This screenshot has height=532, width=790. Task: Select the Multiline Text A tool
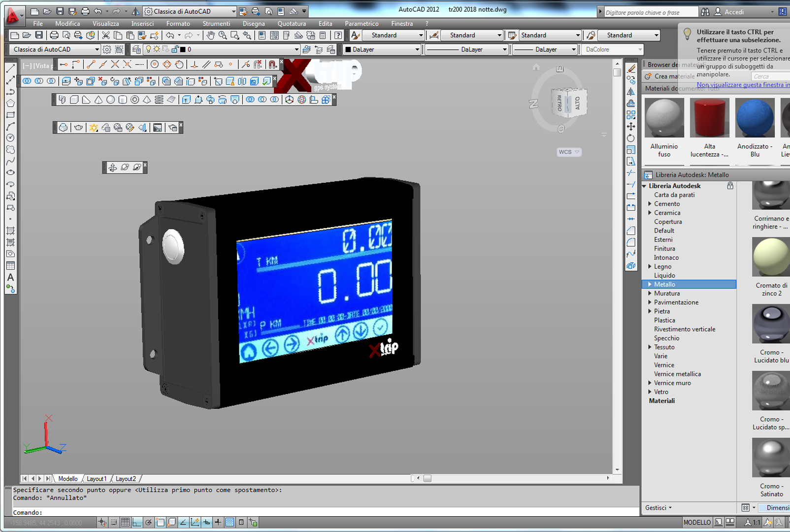pyautogui.click(x=10, y=277)
